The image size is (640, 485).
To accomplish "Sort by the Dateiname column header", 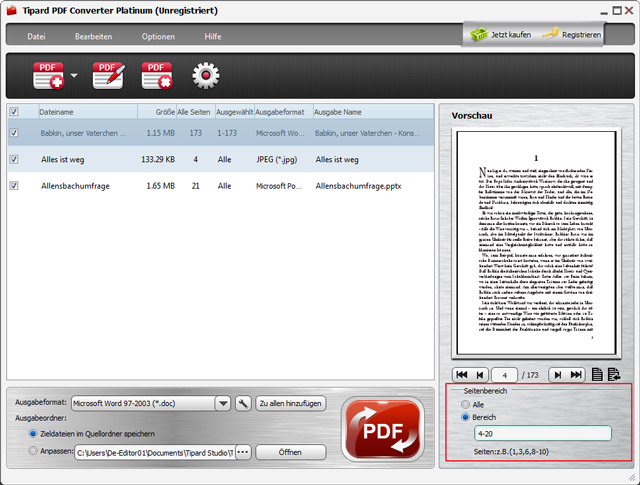I will tap(87, 112).
